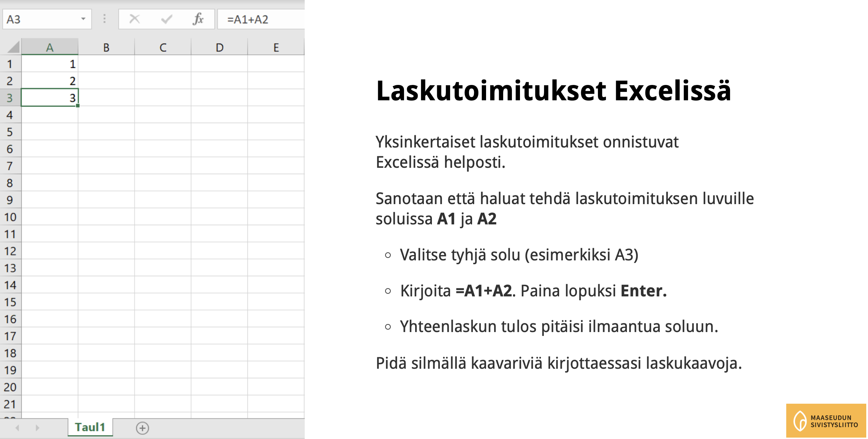
Task: Click the formula bar containing =A1+A2
Action: (261, 19)
